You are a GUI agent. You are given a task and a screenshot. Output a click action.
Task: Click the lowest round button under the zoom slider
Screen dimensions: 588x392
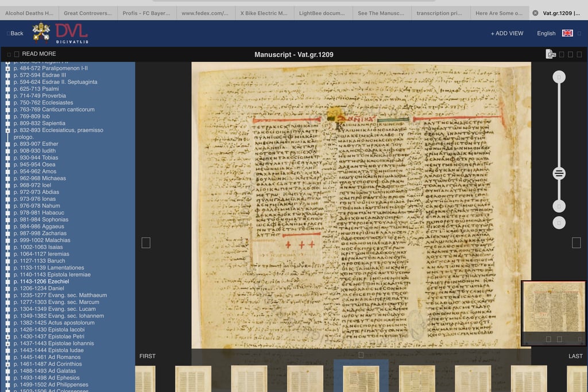559,223
